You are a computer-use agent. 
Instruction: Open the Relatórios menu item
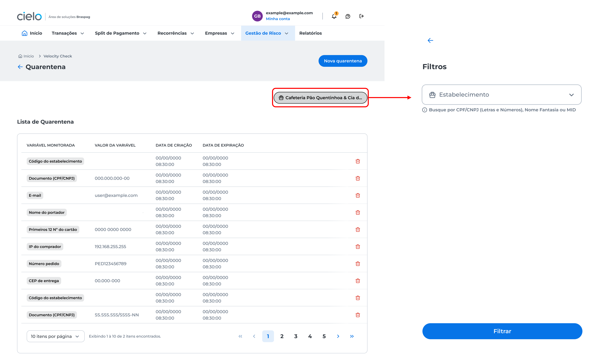click(310, 33)
